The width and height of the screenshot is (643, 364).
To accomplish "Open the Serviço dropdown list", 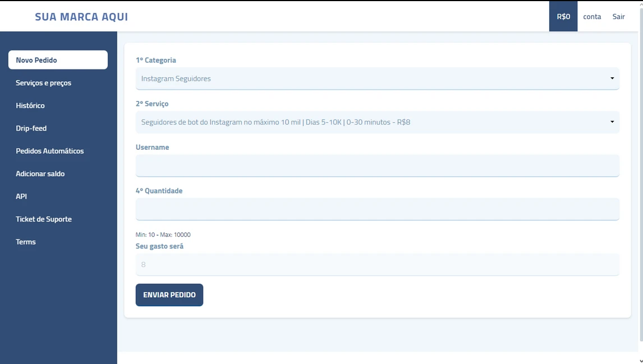I will click(x=377, y=122).
